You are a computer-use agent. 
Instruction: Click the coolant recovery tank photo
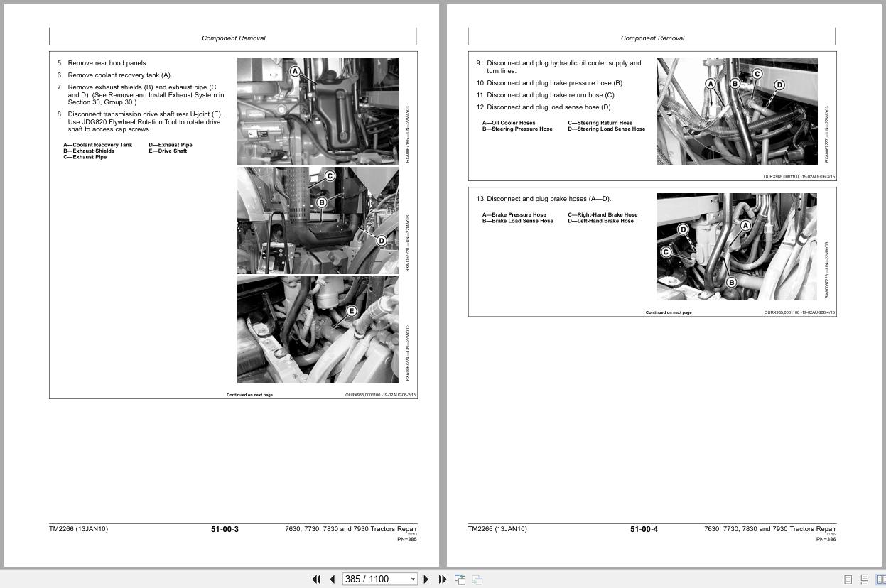[318, 110]
